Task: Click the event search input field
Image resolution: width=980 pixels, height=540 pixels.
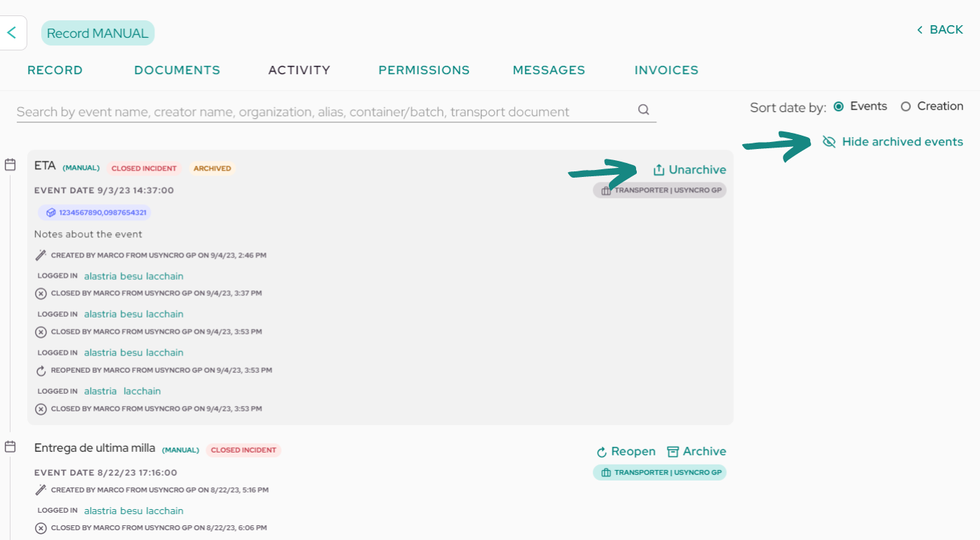Action: click(326, 111)
